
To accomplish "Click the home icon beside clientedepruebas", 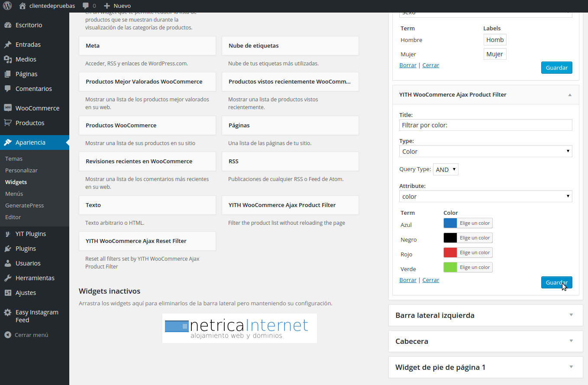I will coord(23,6).
